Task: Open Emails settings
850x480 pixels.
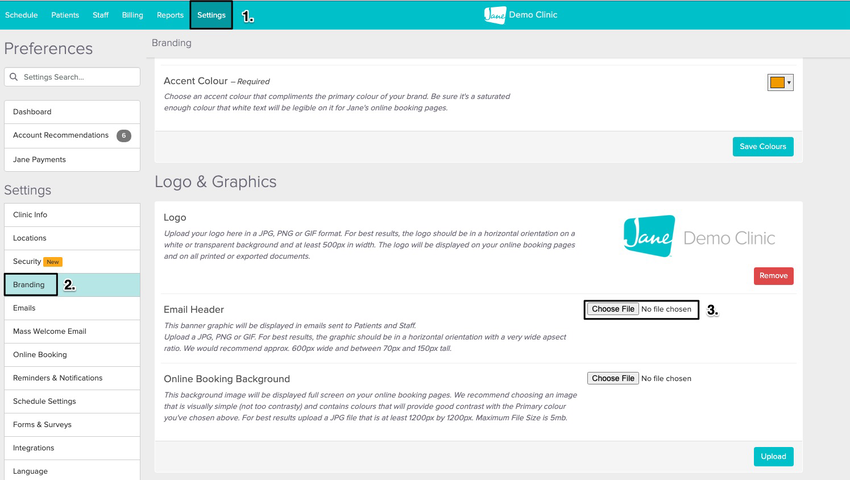Action: pos(72,308)
